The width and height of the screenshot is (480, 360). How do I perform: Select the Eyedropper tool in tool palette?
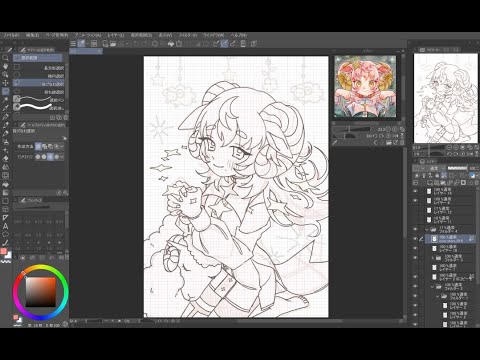(x=5, y=108)
